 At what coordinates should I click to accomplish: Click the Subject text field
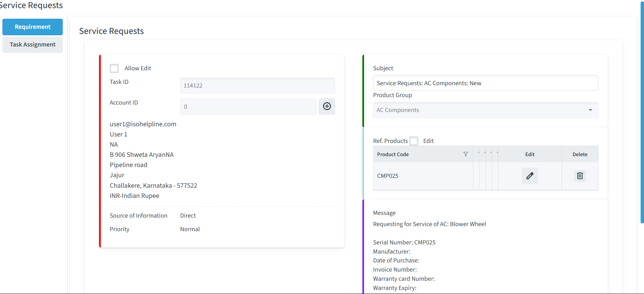click(x=486, y=83)
